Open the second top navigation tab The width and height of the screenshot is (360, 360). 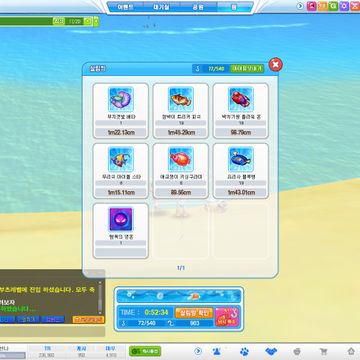[x=161, y=7]
